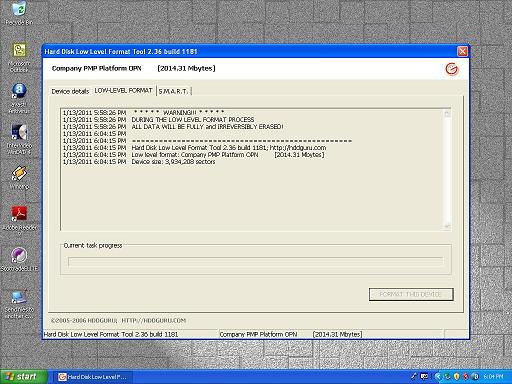Close the Low Level Format Tool window
Screen dimensions: 512x384
click(462, 51)
